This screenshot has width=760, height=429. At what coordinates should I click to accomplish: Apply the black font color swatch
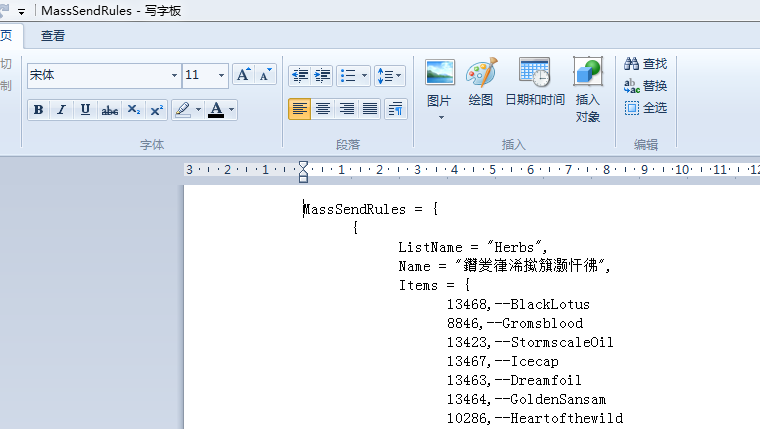click(x=216, y=110)
